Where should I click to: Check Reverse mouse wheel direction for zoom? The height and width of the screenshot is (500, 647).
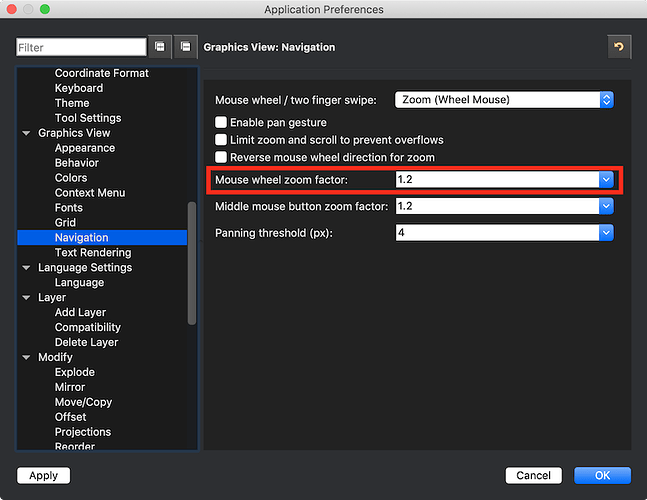point(221,157)
